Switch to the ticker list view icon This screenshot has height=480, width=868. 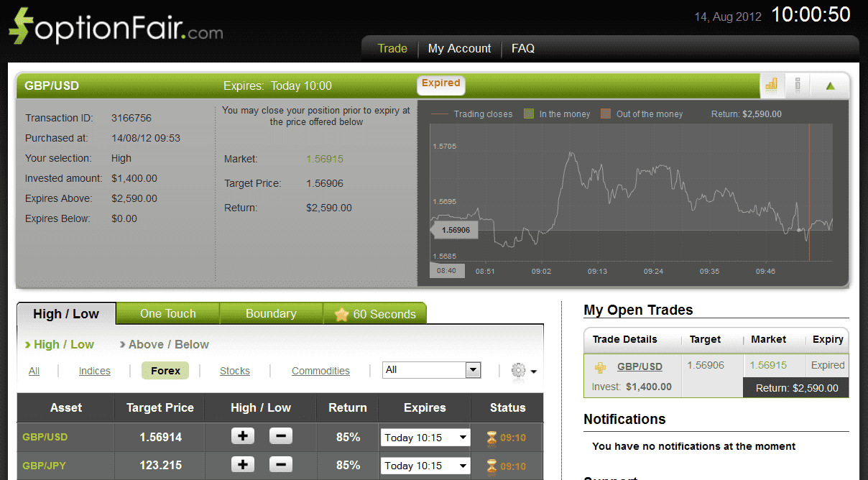[x=798, y=85]
